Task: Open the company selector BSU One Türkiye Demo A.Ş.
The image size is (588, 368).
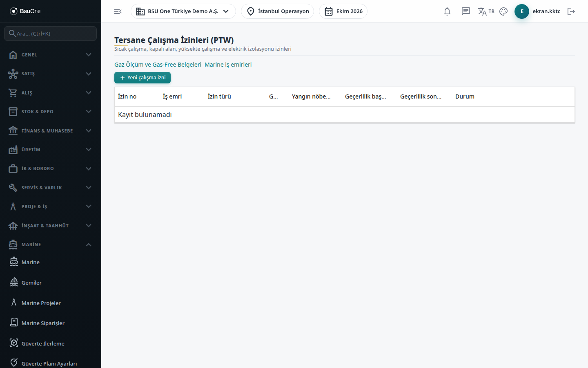Action: pos(183,11)
